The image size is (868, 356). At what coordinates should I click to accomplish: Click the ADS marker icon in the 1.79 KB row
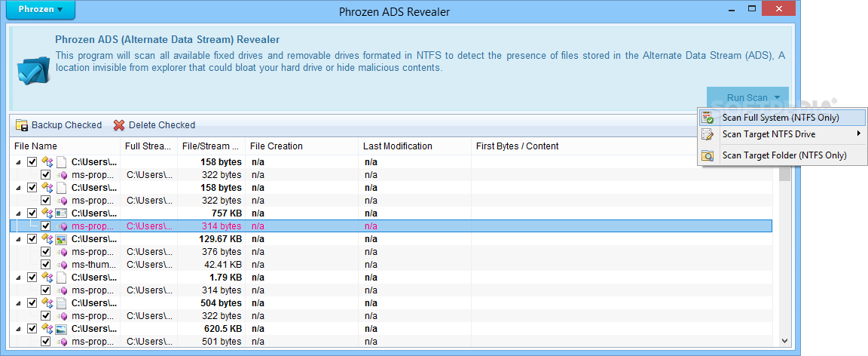point(47,278)
